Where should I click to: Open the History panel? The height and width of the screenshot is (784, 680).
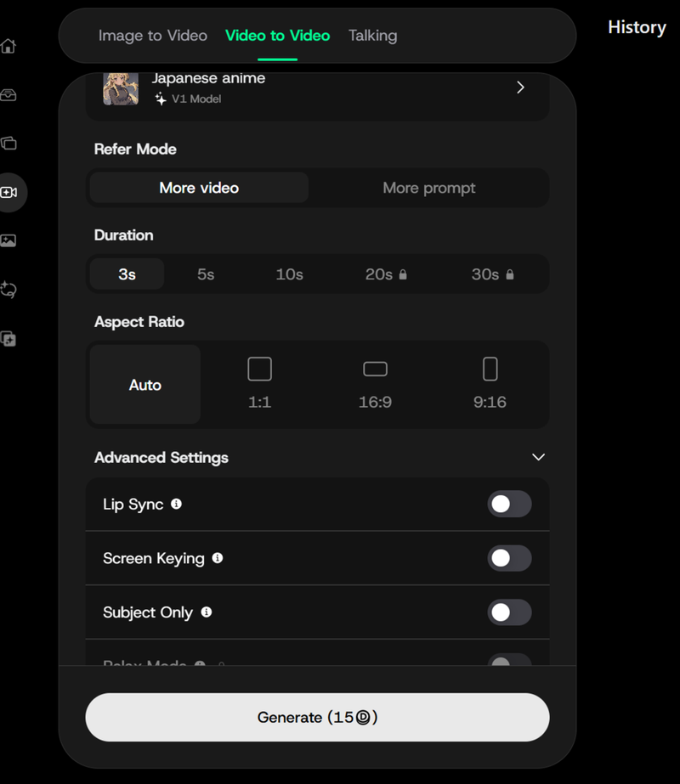pyautogui.click(x=637, y=27)
